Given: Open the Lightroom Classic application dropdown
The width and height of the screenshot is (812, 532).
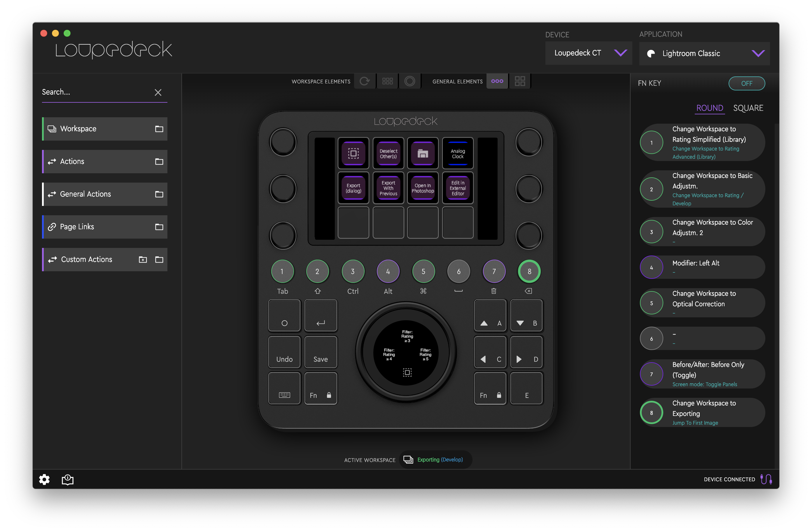Looking at the screenshot, I should tap(704, 54).
